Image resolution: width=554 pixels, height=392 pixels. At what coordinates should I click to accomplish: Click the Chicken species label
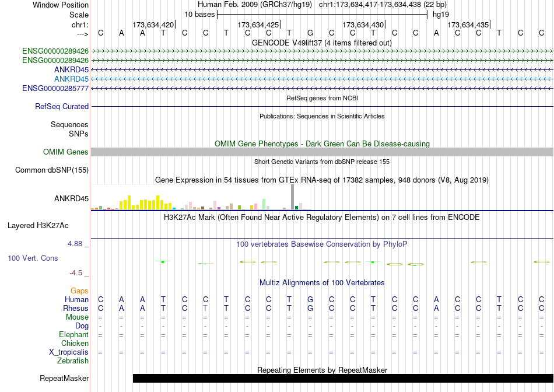coord(75,343)
